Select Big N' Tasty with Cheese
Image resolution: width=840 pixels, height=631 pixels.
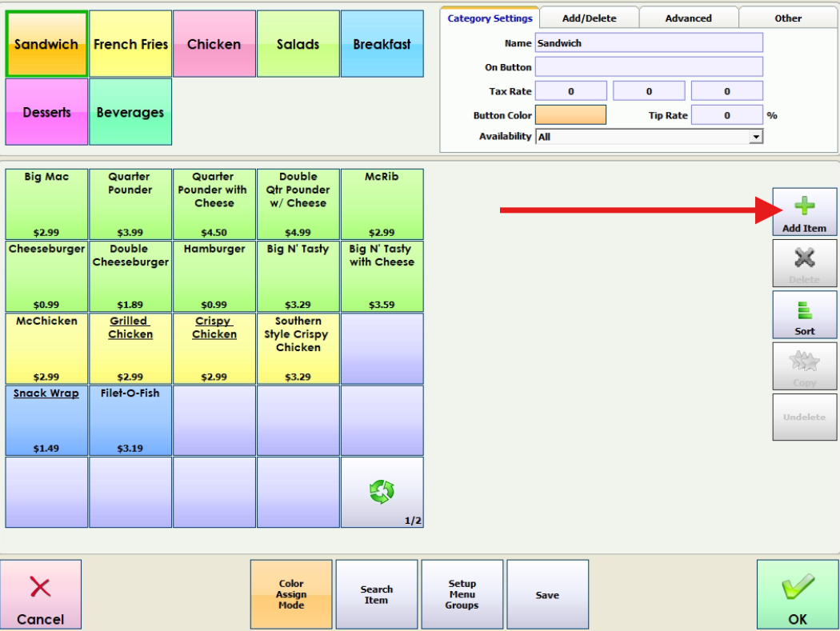382,277
